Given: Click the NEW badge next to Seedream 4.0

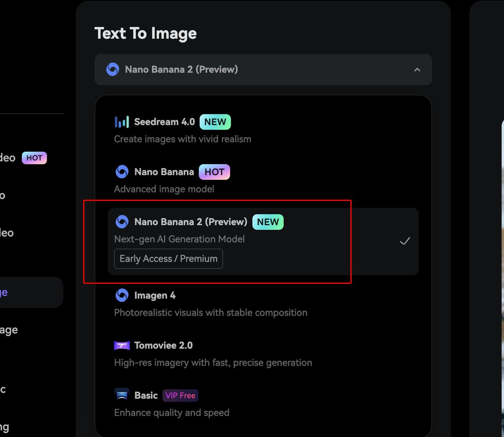Looking at the screenshot, I should coord(215,122).
